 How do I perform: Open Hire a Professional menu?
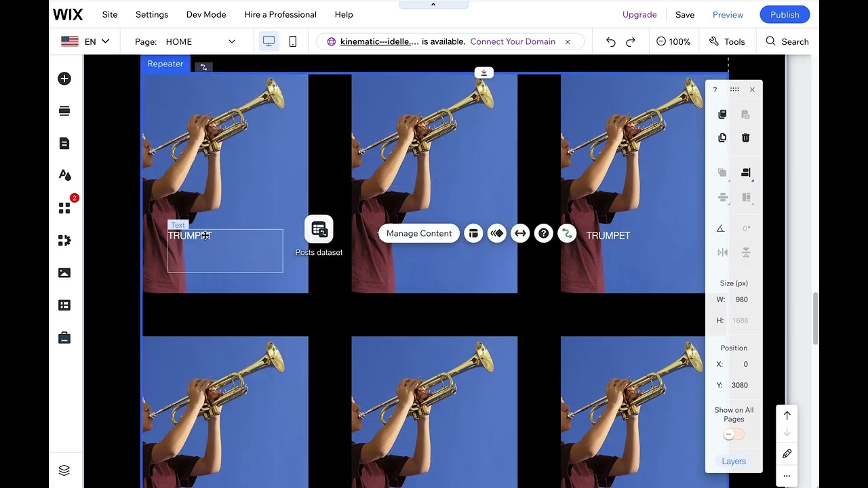click(x=280, y=14)
